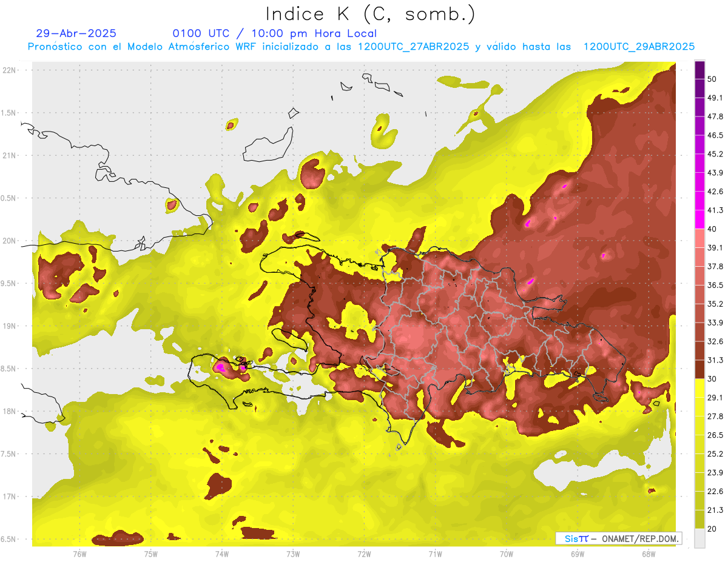The image size is (728, 562).
Task: Click the legend value '47.8'
Action: pyautogui.click(x=715, y=116)
